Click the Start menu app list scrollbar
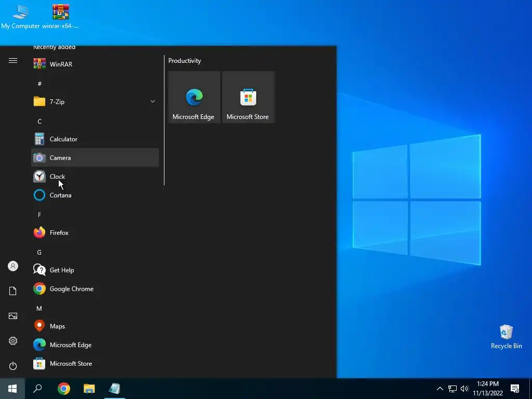532x399 pixels. [x=164, y=120]
